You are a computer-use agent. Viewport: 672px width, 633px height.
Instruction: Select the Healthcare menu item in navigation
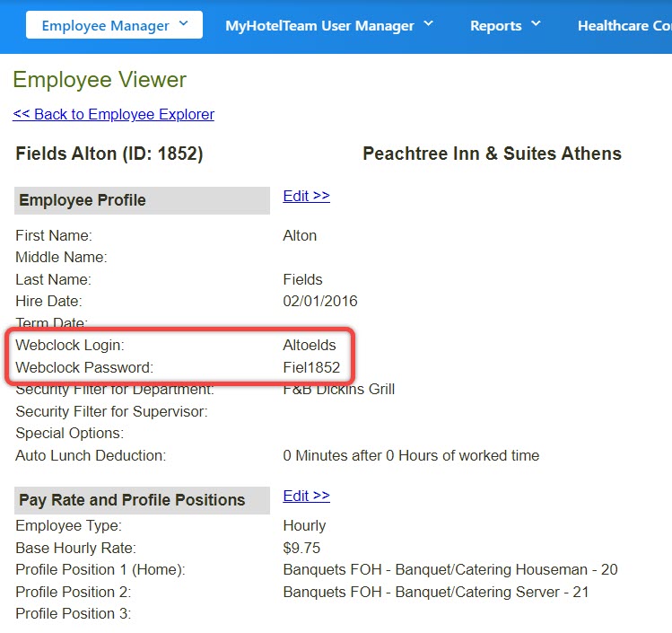pos(624,25)
